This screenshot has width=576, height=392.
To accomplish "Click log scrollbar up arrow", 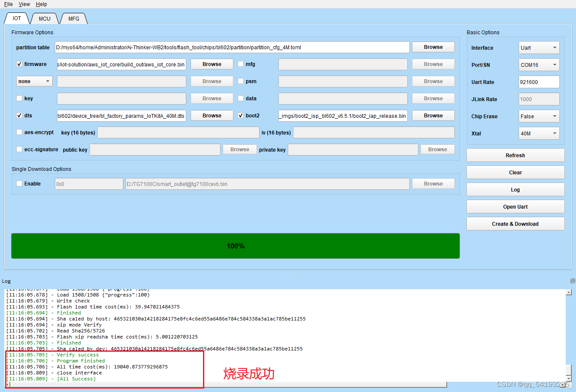I will coord(569,293).
